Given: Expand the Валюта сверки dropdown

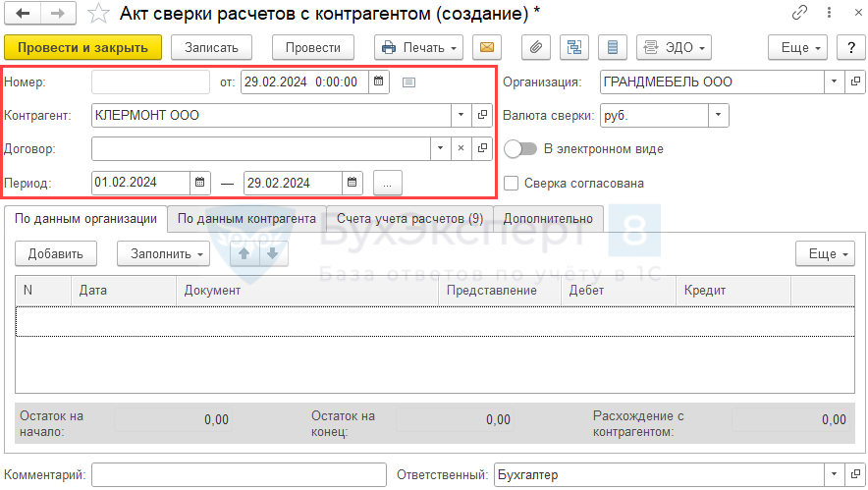Looking at the screenshot, I should [719, 116].
